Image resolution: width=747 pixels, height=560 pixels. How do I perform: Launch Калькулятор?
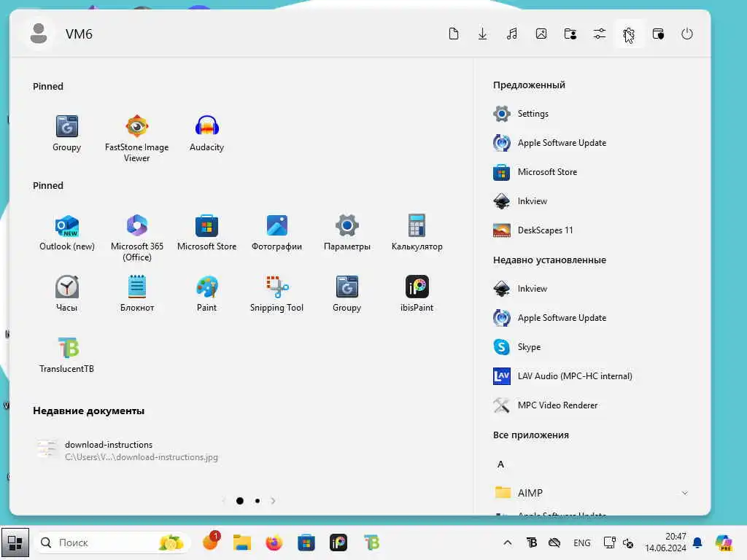pyautogui.click(x=417, y=233)
